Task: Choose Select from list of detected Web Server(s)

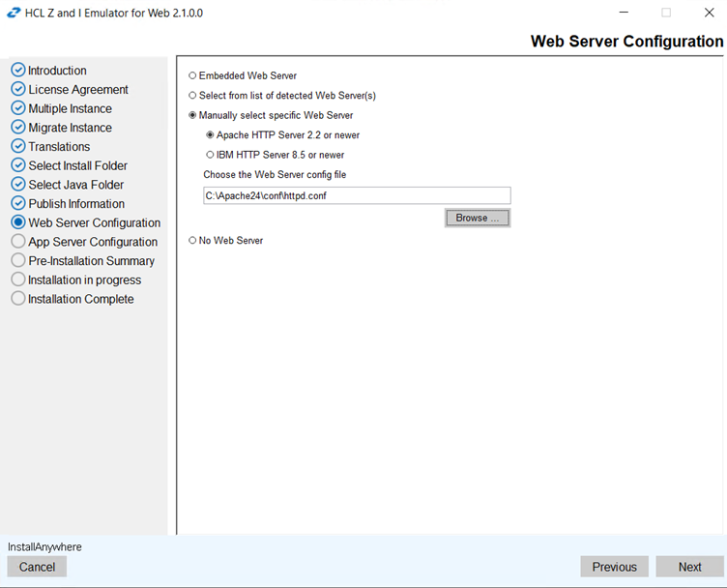Action: click(x=192, y=96)
